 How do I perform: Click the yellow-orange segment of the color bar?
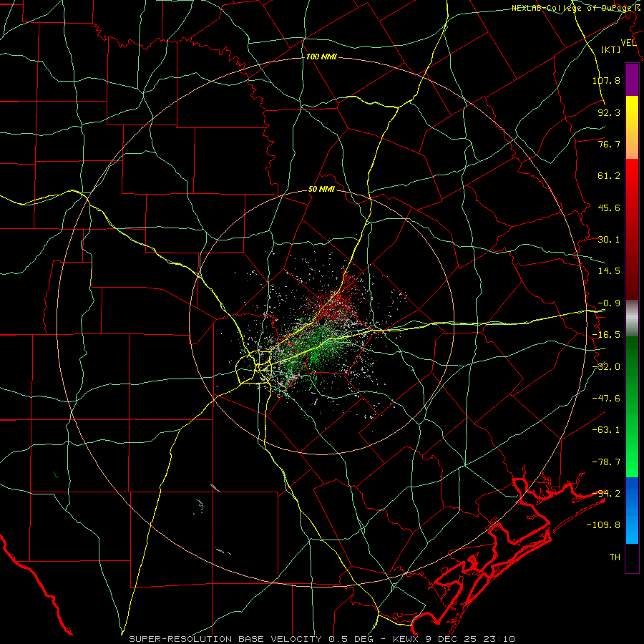[632, 127]
